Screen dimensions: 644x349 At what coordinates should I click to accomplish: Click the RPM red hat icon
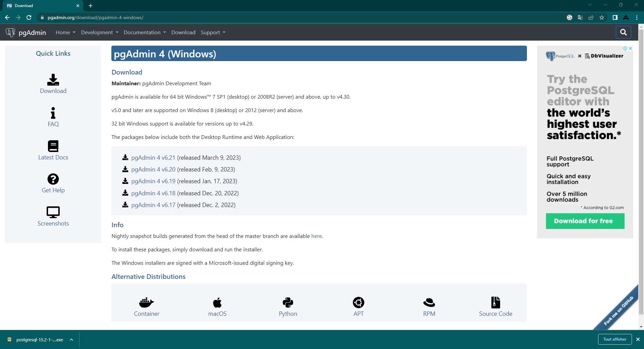(x=429, y=302)
